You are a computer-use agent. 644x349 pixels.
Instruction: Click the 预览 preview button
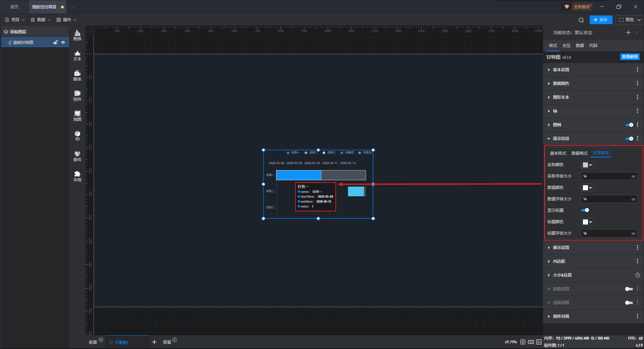coord(627,20)
